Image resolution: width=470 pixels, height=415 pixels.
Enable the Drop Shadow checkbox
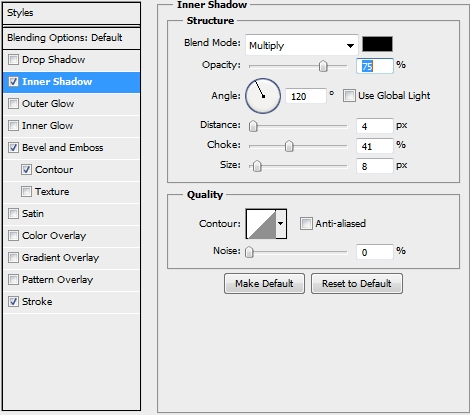13,60
